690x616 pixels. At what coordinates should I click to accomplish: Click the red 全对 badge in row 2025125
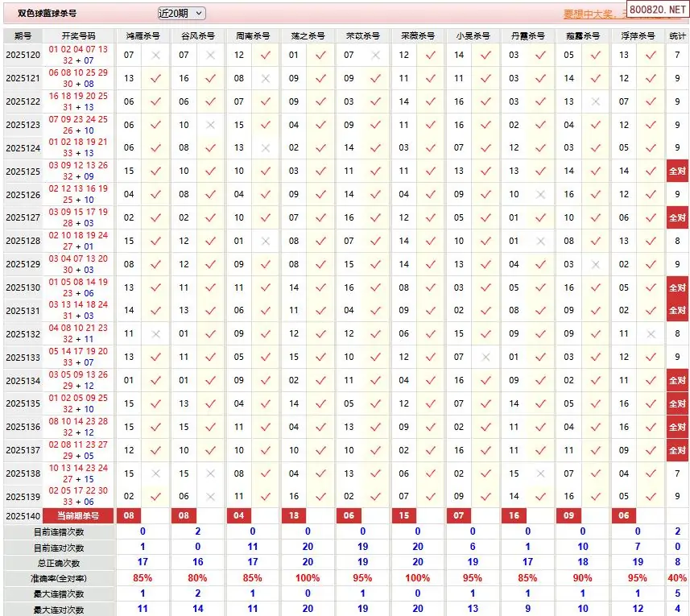pos(677,172)
